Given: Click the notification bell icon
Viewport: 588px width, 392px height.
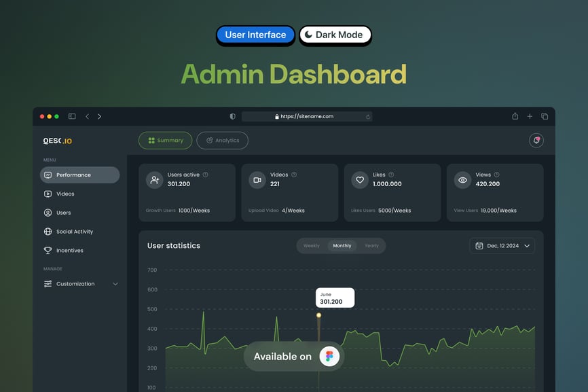Looking at the screenshot, I should pyautogui.click(x=536, y=141).
